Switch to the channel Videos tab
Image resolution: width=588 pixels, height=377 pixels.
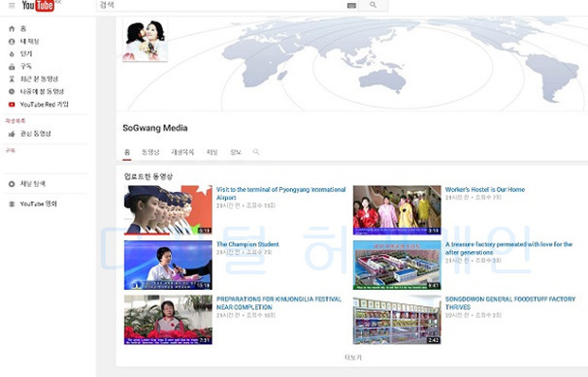pyautogui.click(x=150, y=152)
